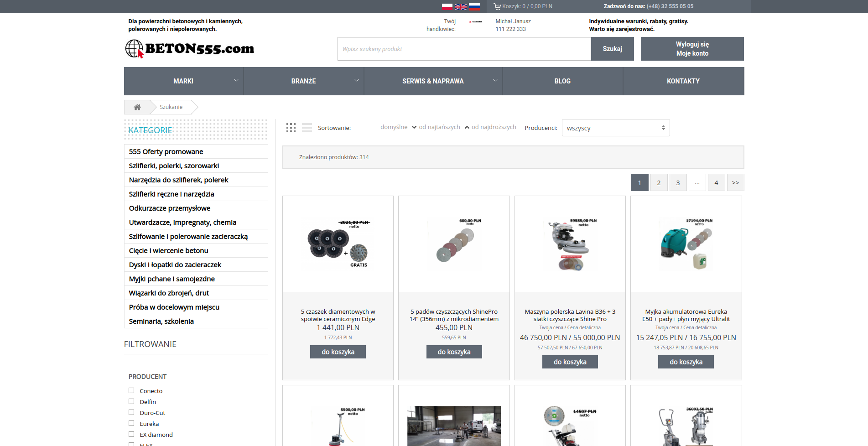Call phone number (+48) 32 555 05 05
Image resolution: width=868 pixels, height=446 pixels.
670,6
